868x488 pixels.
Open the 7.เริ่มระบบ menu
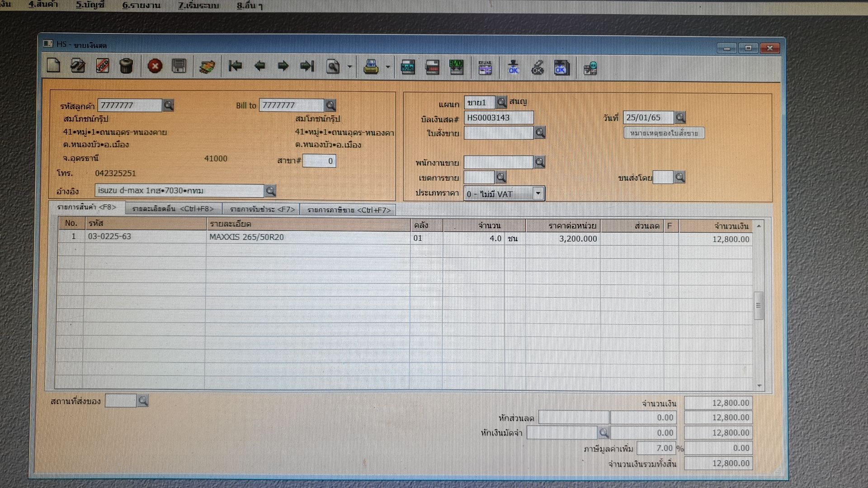click(198, 5)
